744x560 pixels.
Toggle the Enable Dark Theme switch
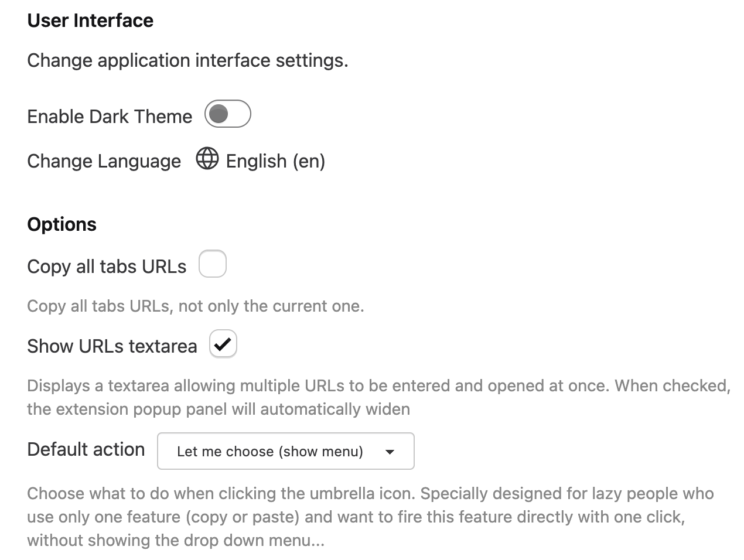click(228, 114)
